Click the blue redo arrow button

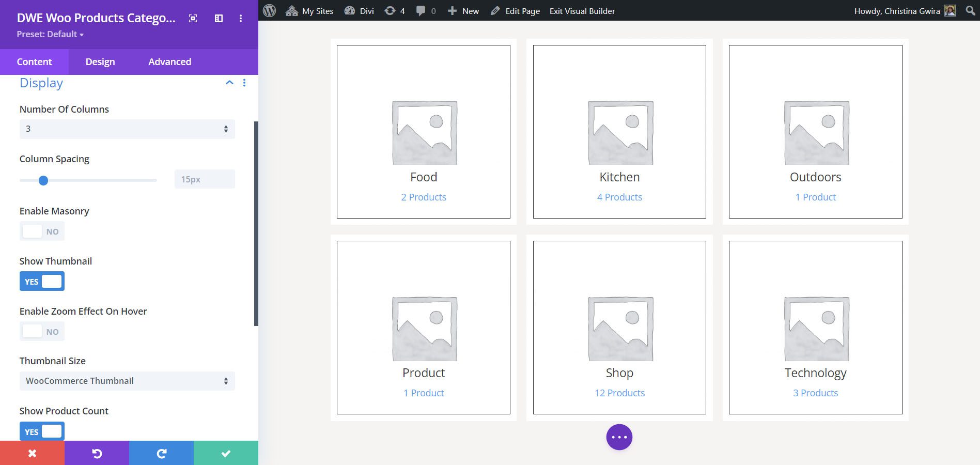(161, 453)
